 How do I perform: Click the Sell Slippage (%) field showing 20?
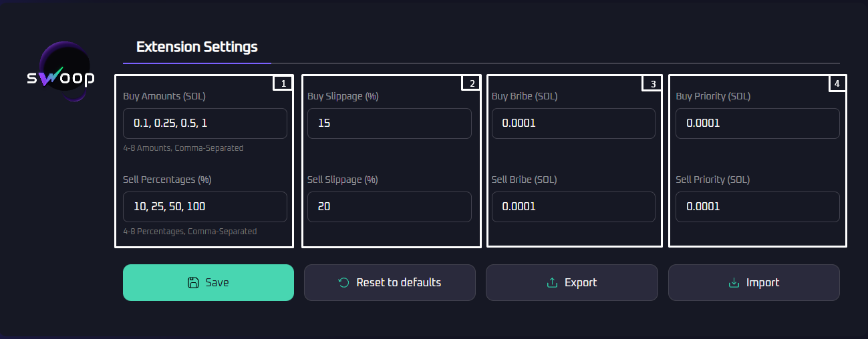[x=389, y=207]
